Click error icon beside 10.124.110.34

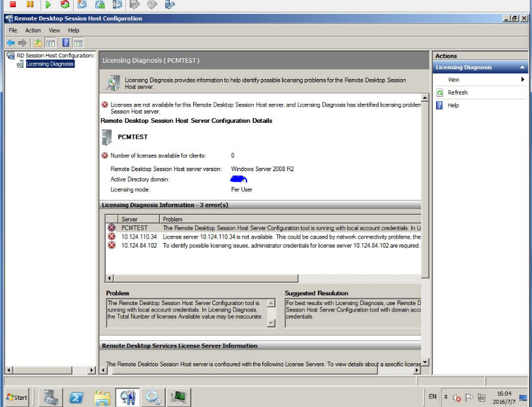coord(112,236)
